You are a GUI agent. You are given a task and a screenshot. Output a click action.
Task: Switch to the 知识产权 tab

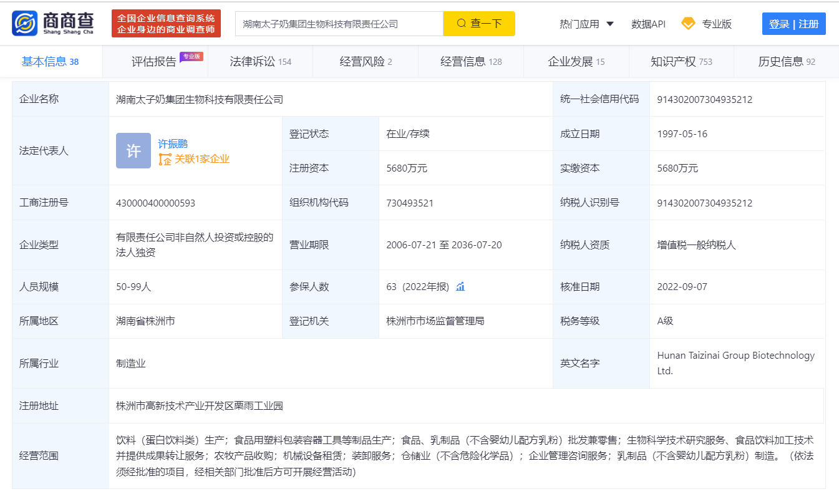tap(681, 61)
